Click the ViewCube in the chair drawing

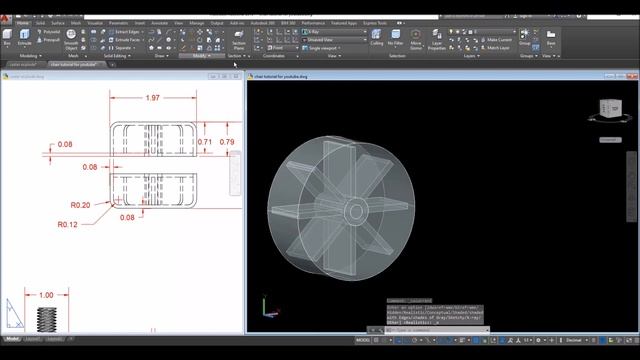pyautogui.click(x=610, y=109)
